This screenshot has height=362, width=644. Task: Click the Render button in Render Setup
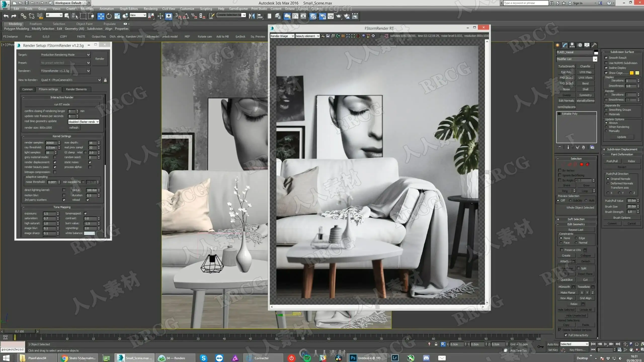[x=100, y=59]
